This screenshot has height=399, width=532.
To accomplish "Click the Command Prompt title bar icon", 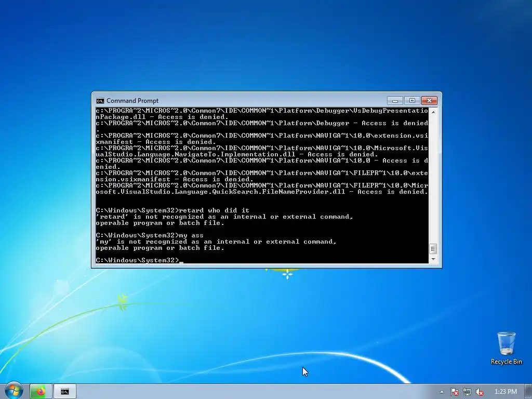I will point(100,101).
